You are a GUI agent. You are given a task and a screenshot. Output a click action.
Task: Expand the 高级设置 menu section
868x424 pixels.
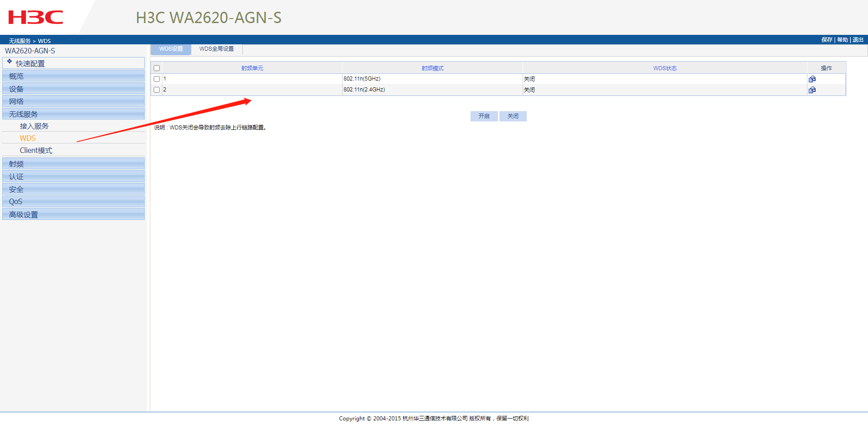[x=73, y=214]
